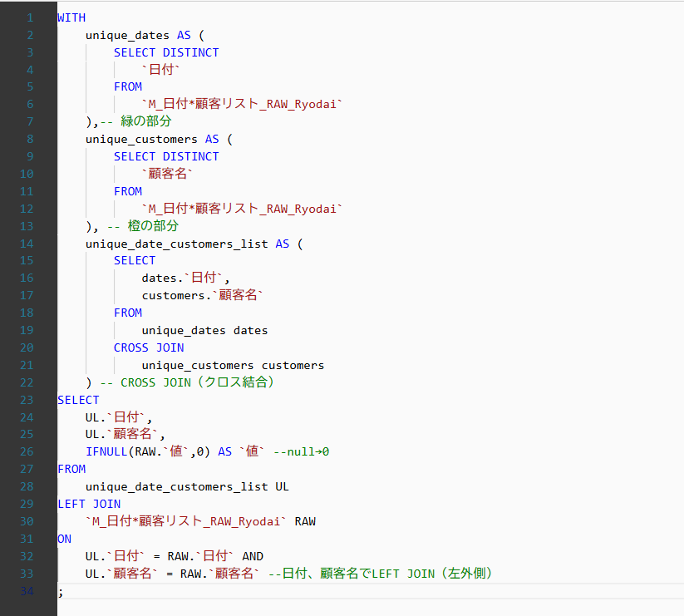
Task: Click customers.`顧客名` on line 17
Action: [x=203, y=295]
